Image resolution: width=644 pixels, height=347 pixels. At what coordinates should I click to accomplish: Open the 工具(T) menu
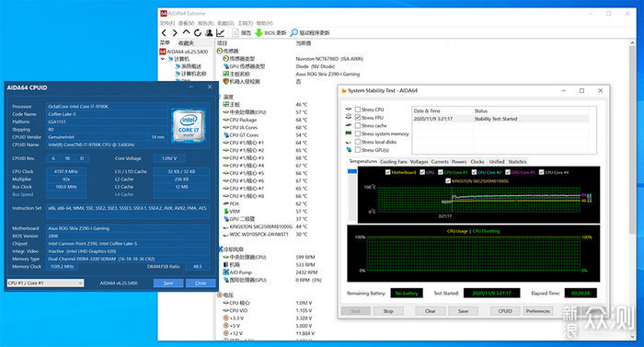click(x=246, y=23)
